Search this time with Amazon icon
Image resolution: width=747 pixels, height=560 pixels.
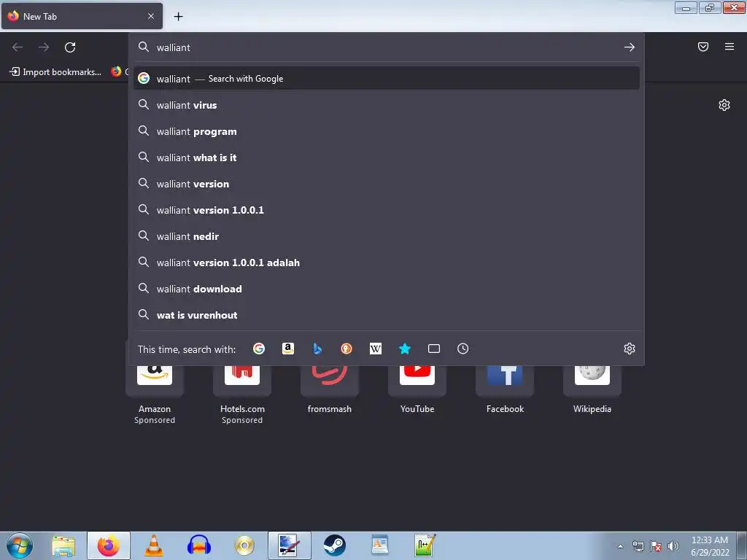point(287,349)
